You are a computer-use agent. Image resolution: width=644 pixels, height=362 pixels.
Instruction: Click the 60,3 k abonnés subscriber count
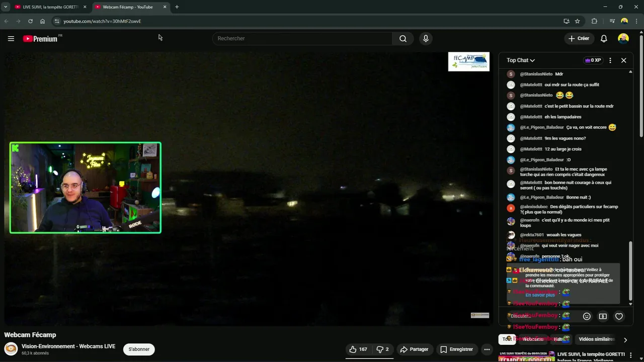(x=35, y=353)
